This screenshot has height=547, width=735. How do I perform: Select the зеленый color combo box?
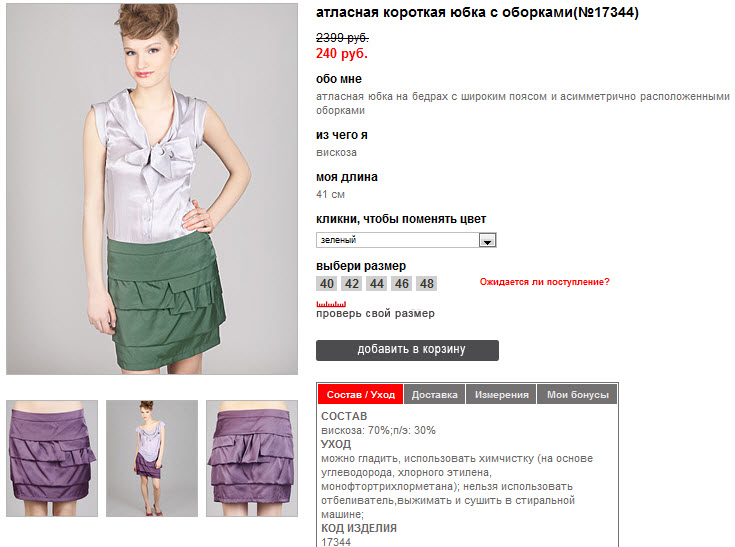pyautogui.click(x=406, y=240)
